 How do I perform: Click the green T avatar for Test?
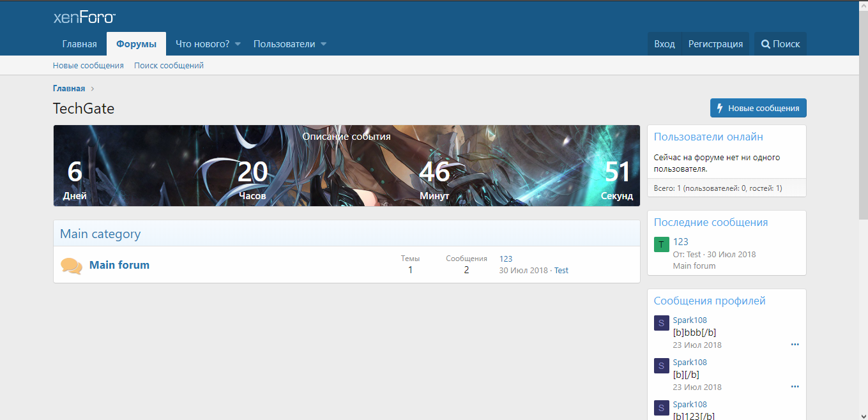pos(662,244)
